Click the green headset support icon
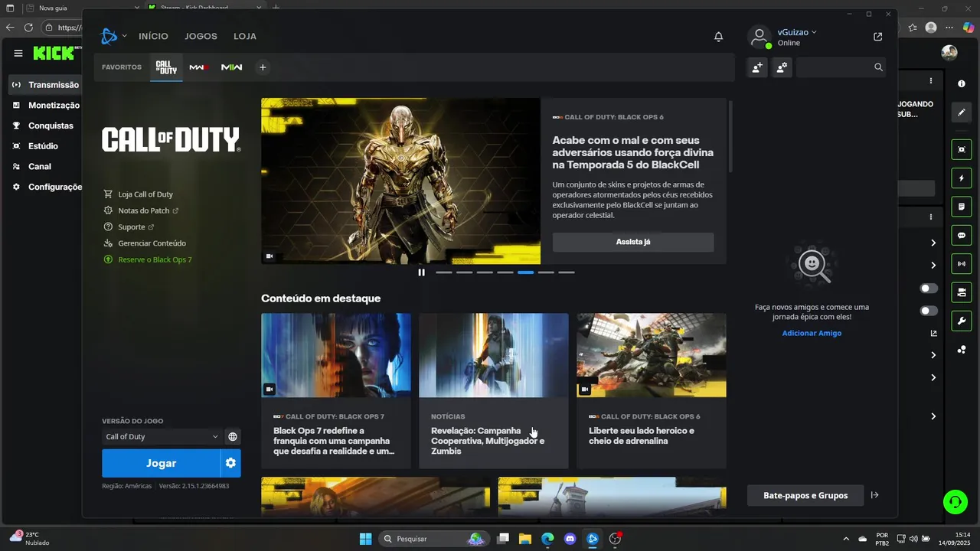 pyautogui.click(x=955, y=502)
